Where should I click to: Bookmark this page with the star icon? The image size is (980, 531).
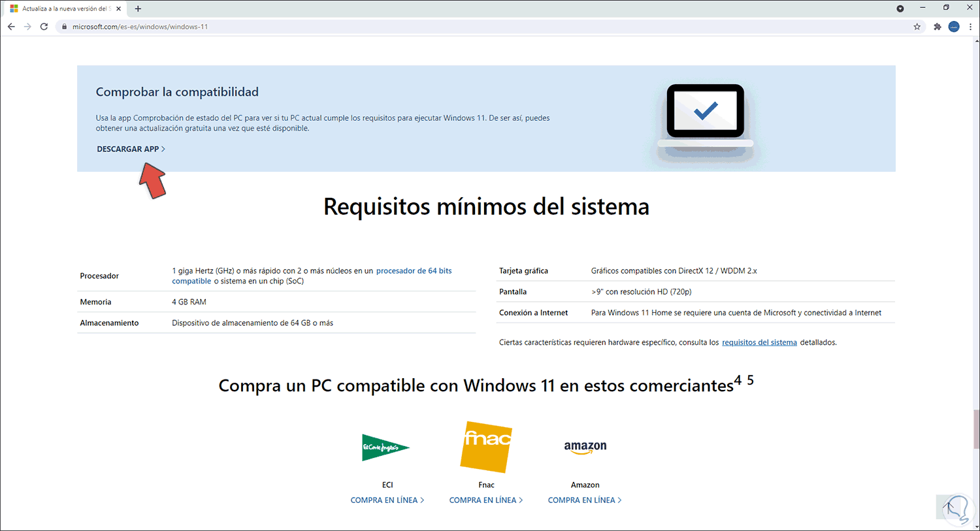(x=917, y=27)
